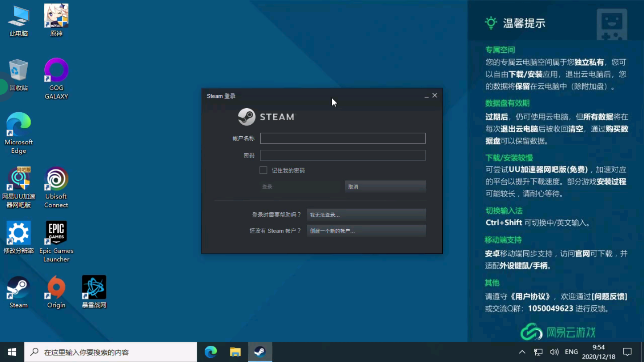Focus the 密码 password field

343,155
